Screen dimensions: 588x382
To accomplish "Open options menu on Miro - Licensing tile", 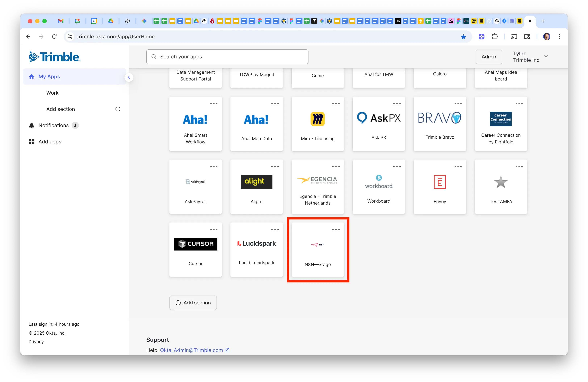I will pos(336,104).
